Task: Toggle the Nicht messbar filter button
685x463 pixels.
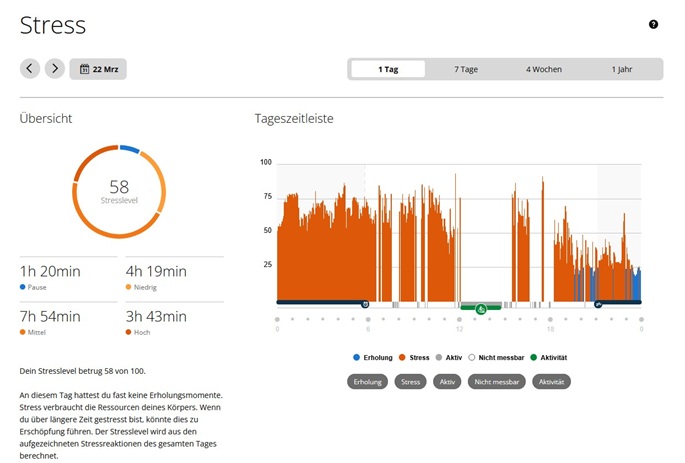Action: pyautogui.click(x=494, y=381)
